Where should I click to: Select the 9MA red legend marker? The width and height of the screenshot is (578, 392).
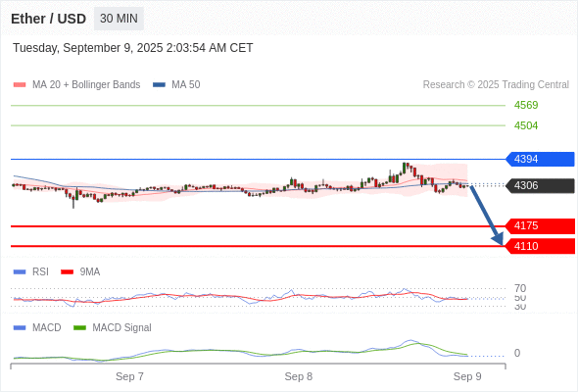pyautogui.click(x=67, y=272)
